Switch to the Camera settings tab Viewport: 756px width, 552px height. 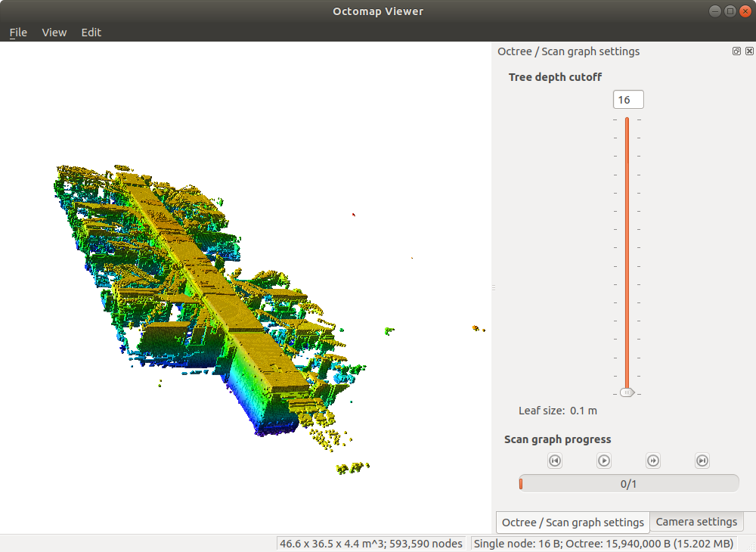click(x=696, y=522)
